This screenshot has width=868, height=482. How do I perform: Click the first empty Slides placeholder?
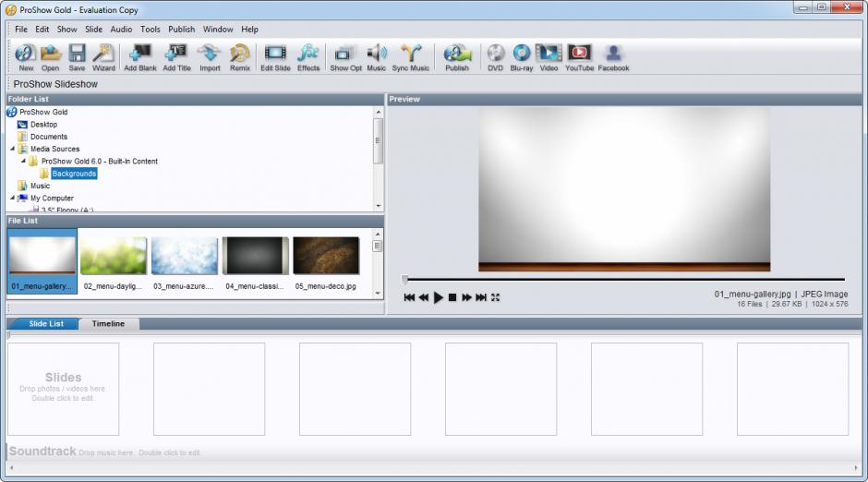(63, 389)
